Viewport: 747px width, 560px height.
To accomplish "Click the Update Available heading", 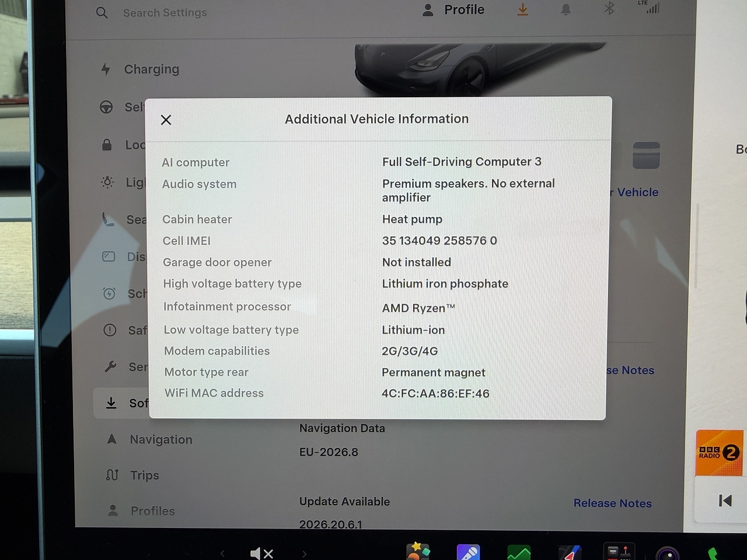I will click(x=344, y=501).
